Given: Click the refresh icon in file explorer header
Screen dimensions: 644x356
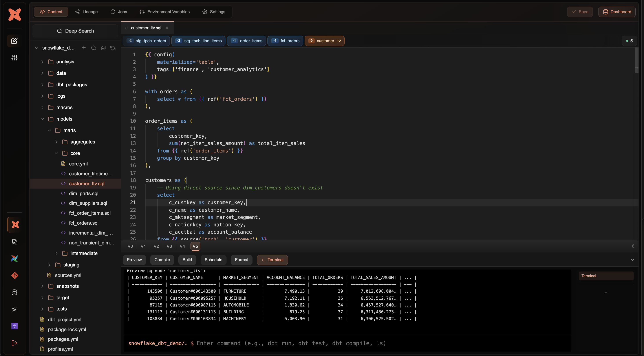Looking at the screenshot, I should 113,48.
